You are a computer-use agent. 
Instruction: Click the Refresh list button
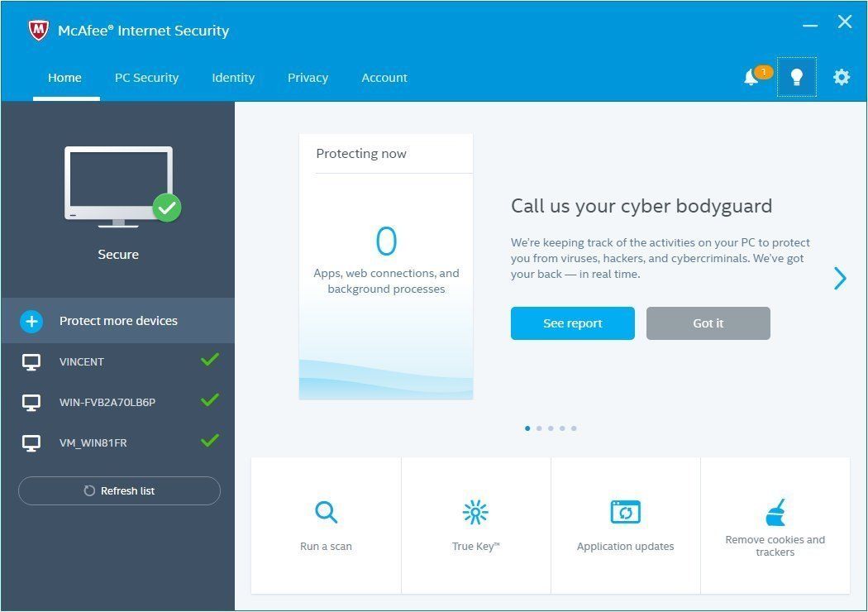tap(119, 490)
